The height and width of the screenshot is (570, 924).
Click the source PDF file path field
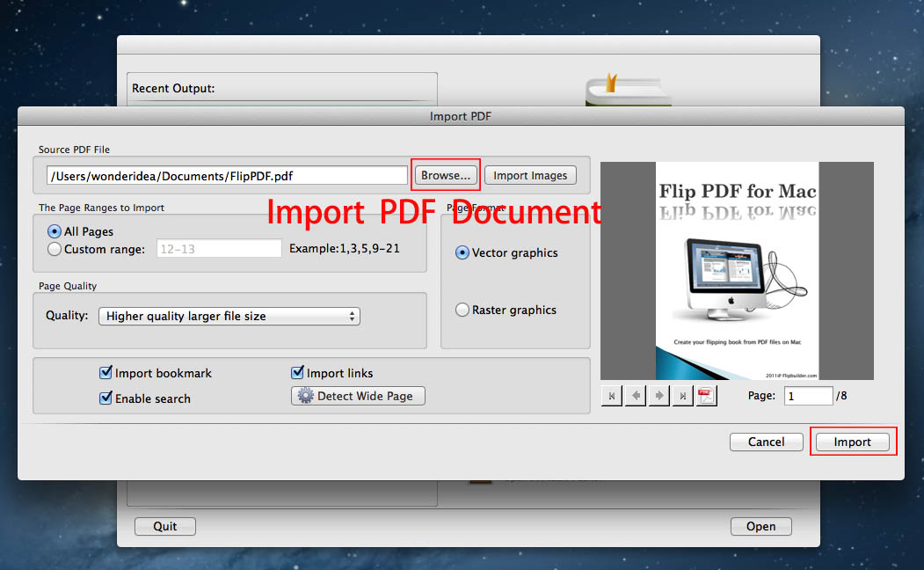[227, 175]
